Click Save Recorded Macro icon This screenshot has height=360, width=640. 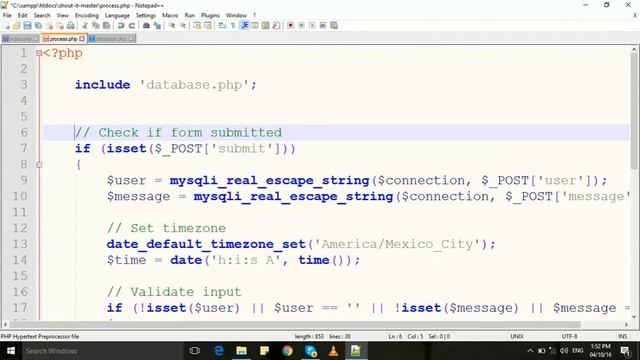[334, 25]
